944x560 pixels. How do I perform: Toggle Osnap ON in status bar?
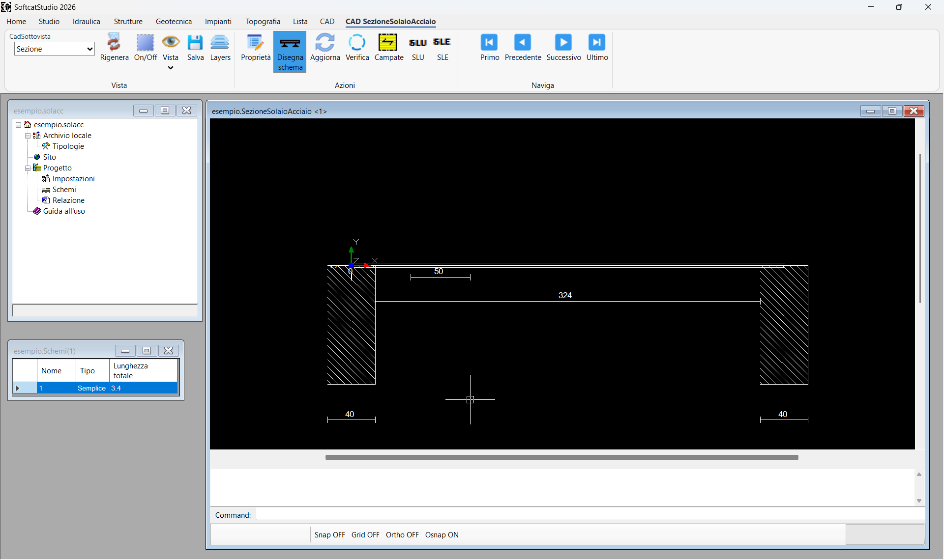click(442, 535)
